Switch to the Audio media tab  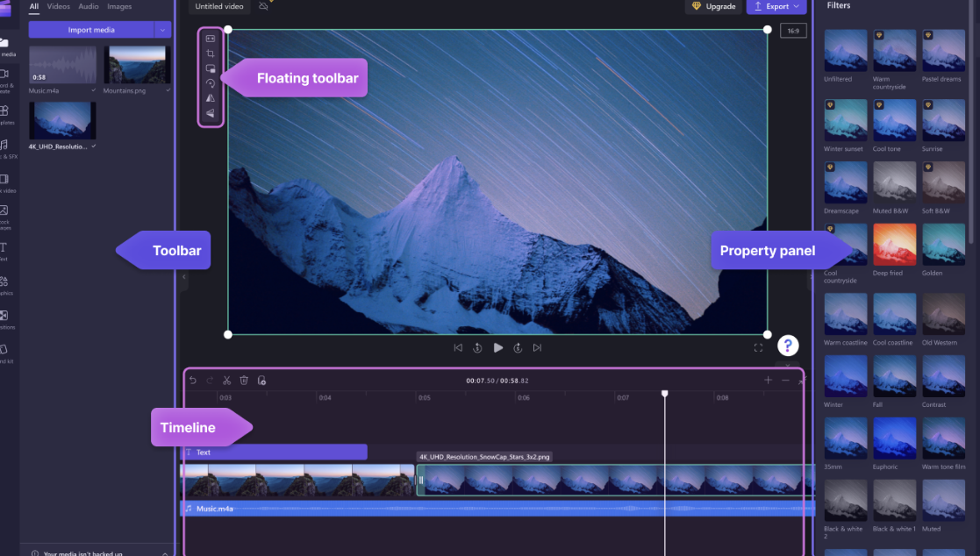pyautogui.click(x=88, y=6)
